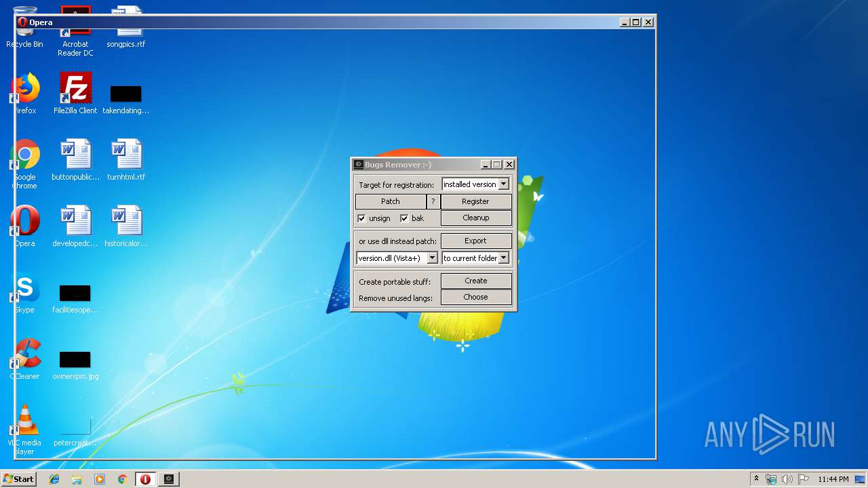This screenshot has height=488, width=868.
Task: Click the Export button
Action: point(476,241)
